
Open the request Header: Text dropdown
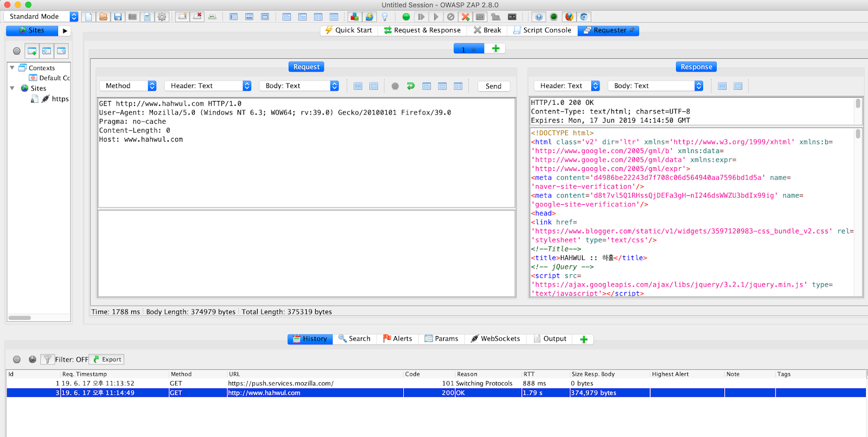[208, 86]
